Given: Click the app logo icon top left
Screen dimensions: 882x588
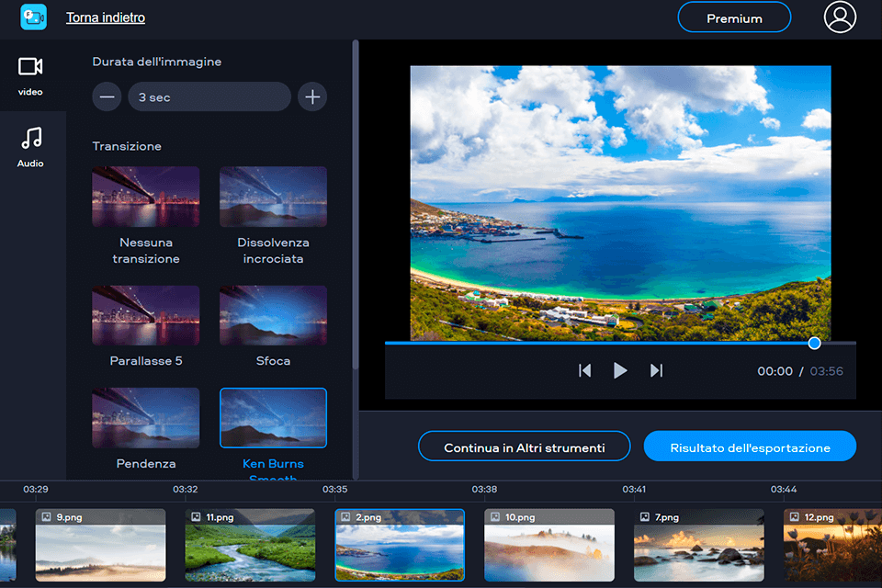Looking at the screenshot, I should 33,17.
